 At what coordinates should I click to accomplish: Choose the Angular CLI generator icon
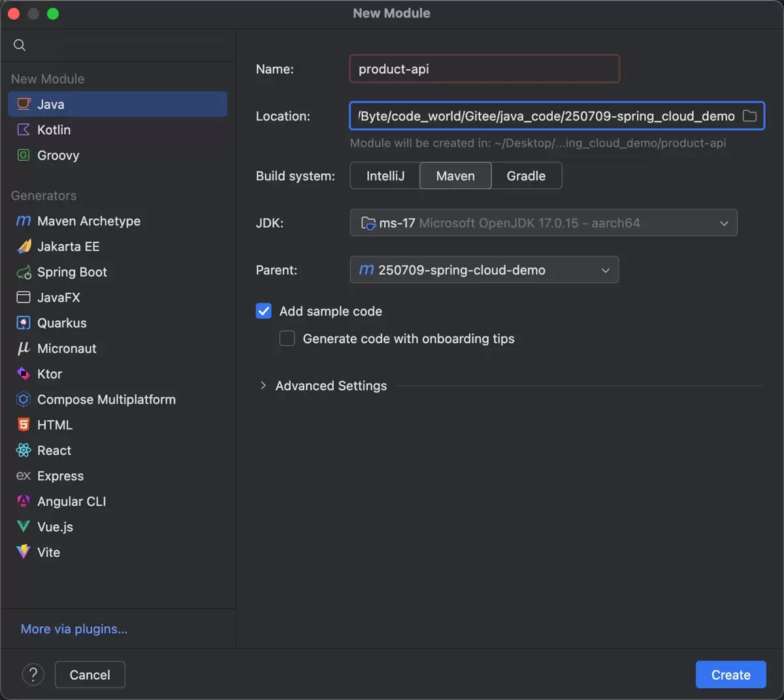point(24,501)
